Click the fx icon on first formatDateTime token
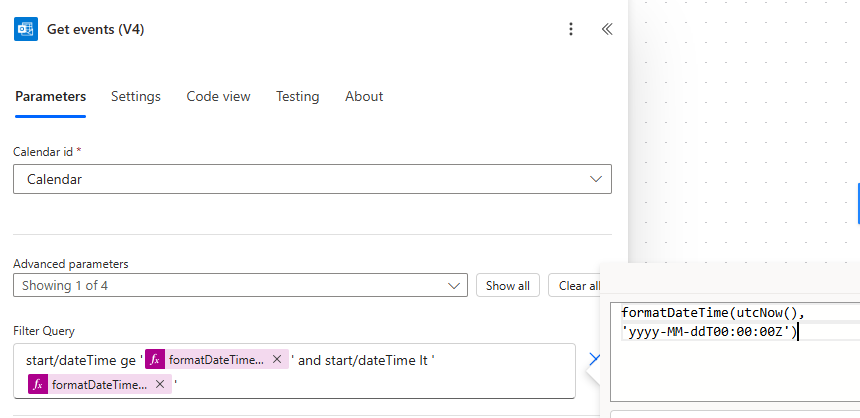 155,359
